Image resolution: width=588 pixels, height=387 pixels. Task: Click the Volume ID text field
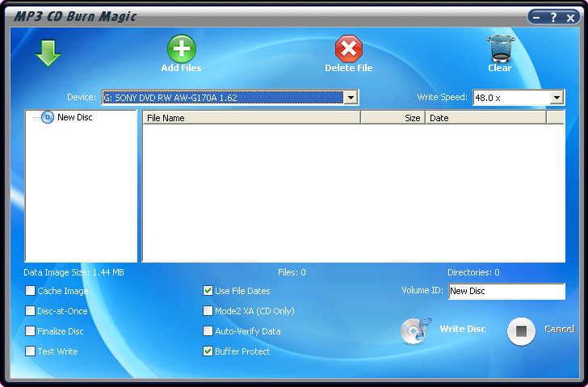506,291
